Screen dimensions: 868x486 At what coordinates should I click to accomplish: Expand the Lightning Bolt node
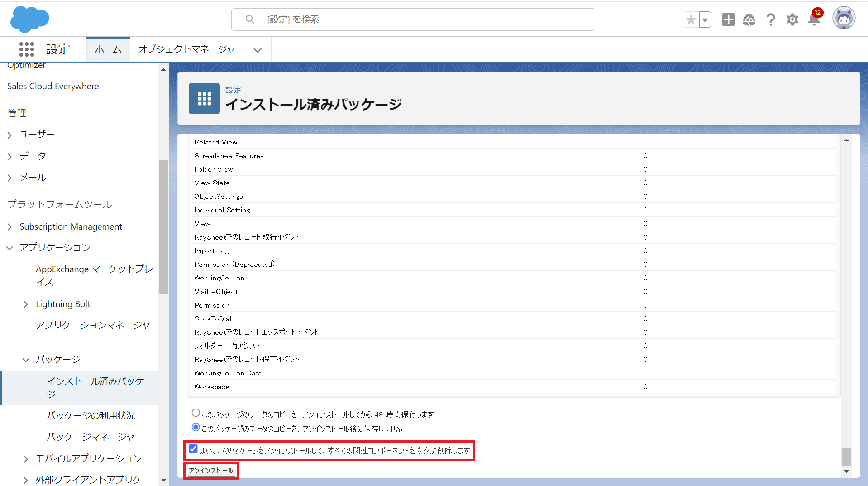(x=26, y=304)
